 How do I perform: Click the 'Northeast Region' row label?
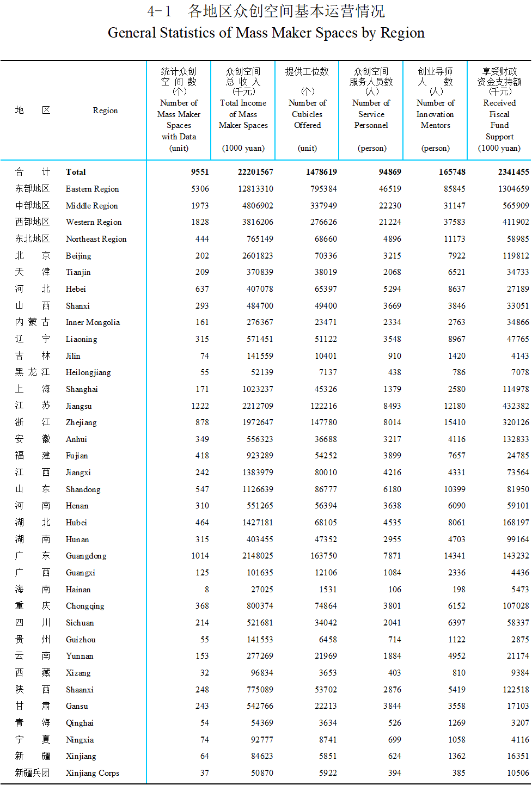point(96,239)
